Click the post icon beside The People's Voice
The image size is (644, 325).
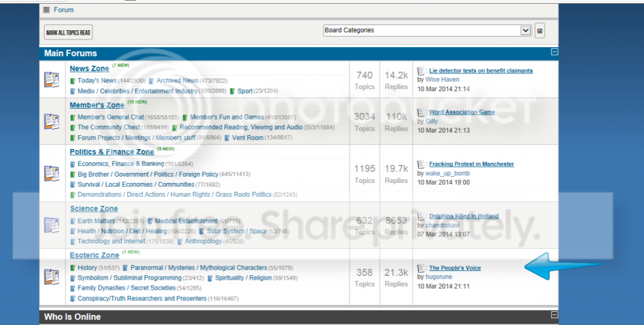pyautogui.click(x=421, y=268)
